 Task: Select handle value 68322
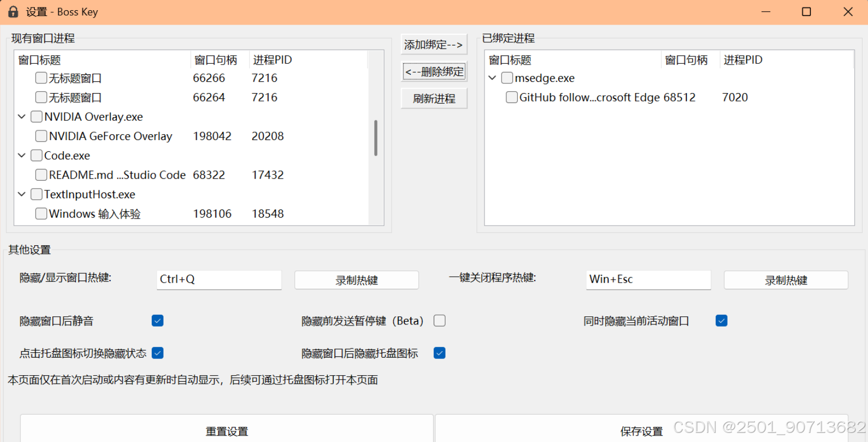point(209,175)
